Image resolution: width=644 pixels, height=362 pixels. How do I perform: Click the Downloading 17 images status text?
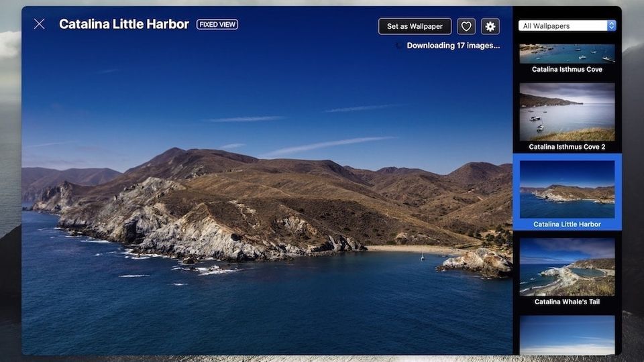point(453,46)
